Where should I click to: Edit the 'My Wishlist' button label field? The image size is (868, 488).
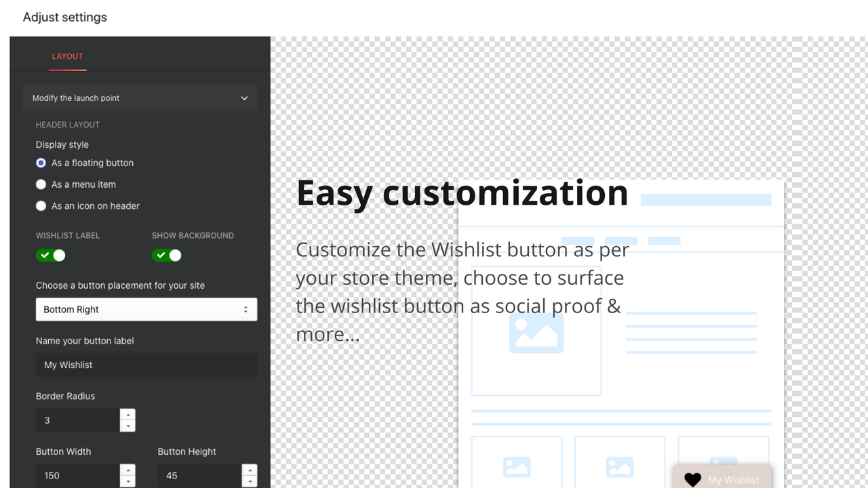pos(146,365)
